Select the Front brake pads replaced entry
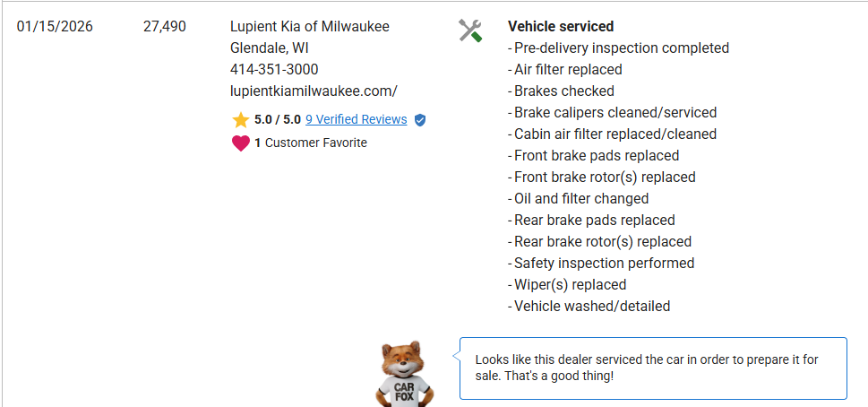The height and width of the screenshot is (407, 868). [596, 155]
